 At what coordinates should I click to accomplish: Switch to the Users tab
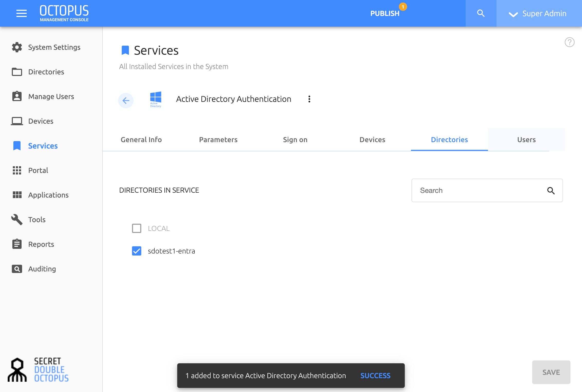point(527,140)
